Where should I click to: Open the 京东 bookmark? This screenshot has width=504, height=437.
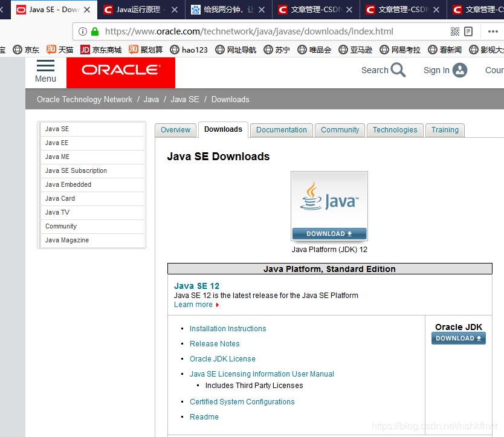[26, 50]
